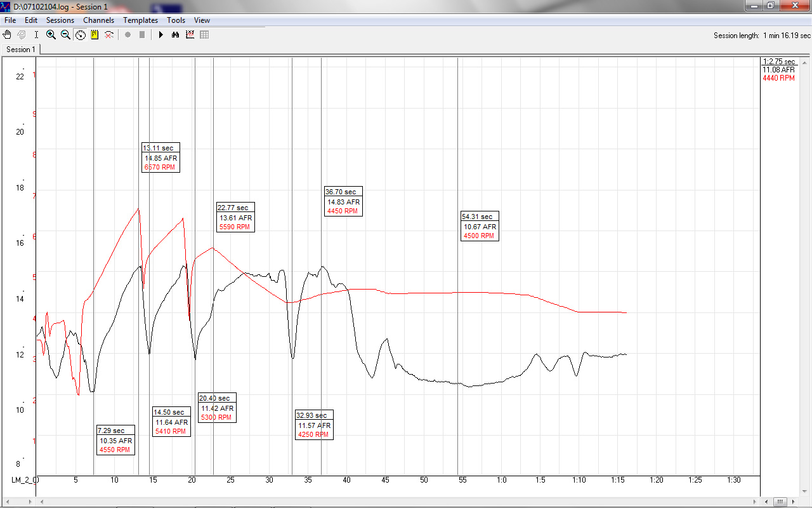Switch to the Session 1 tab
The height and width of the screenshot is (508, 812).
[x=20, y=50]
